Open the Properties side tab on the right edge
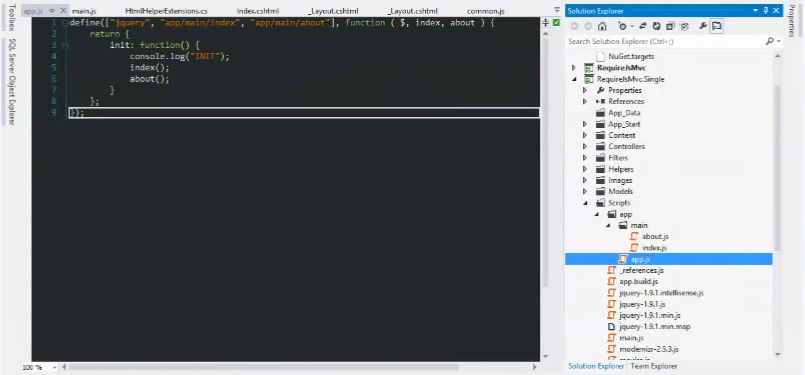 791,21
